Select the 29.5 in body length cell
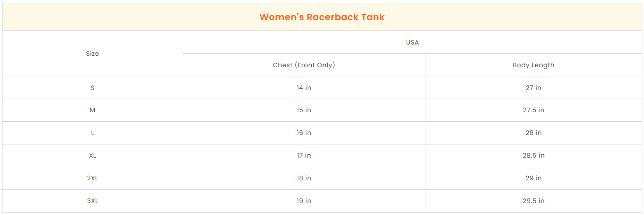The image size is (644, 215). point(533,201)
